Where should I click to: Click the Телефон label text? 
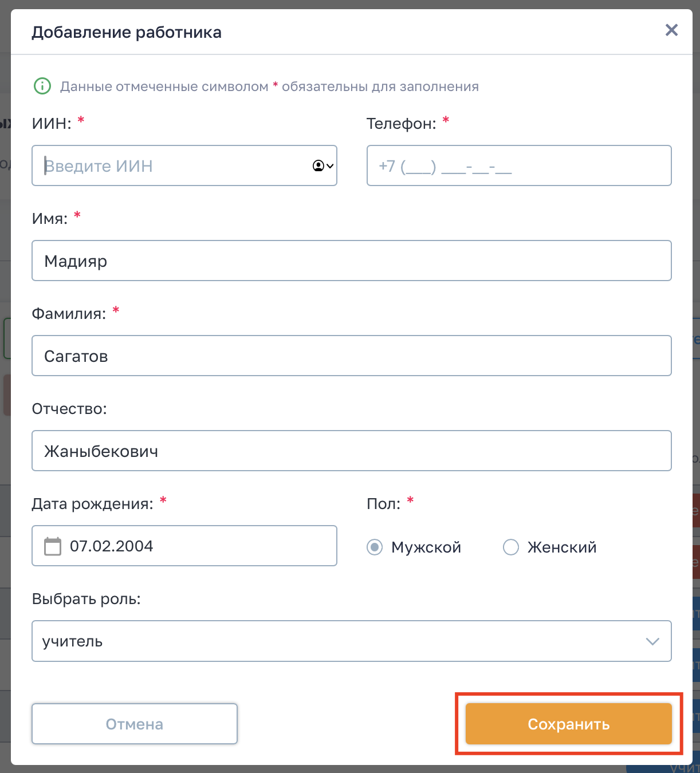pyautogui.click(x=401, y=124)
